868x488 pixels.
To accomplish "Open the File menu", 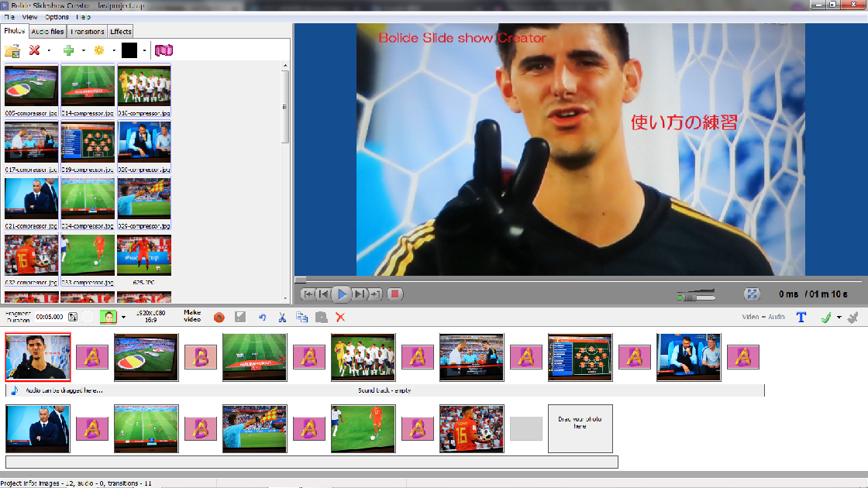I will [x=9, y=17].
